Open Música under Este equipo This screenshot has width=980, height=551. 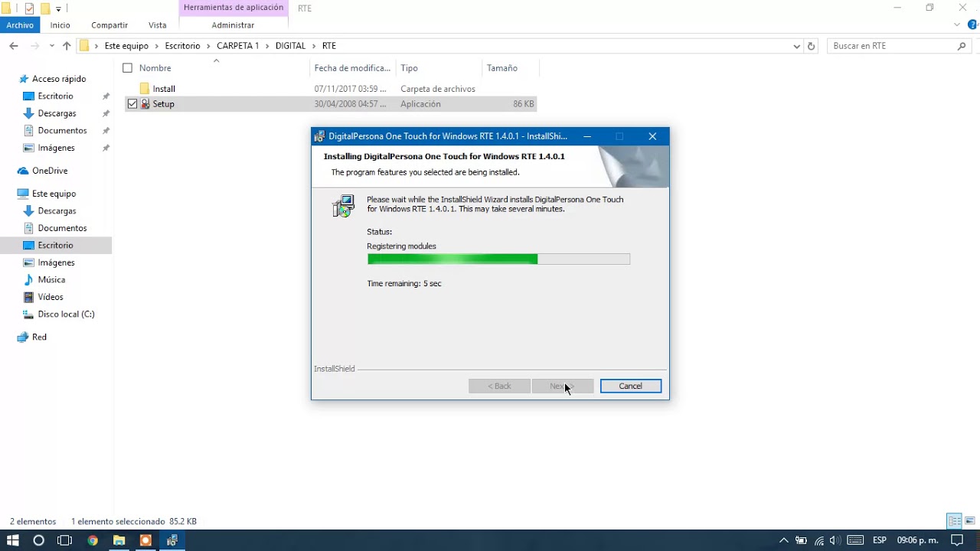tap(51, 280)
